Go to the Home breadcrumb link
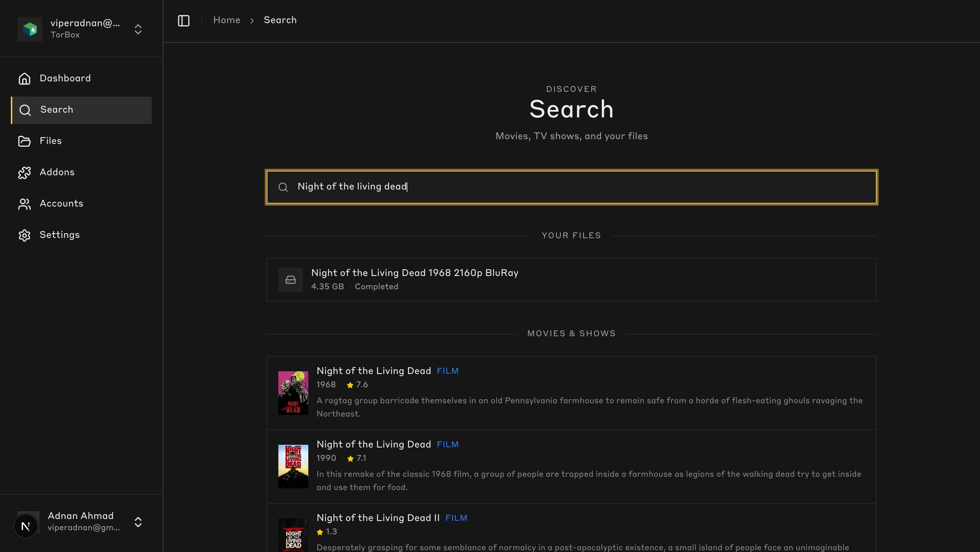 [x=226, y=20]
